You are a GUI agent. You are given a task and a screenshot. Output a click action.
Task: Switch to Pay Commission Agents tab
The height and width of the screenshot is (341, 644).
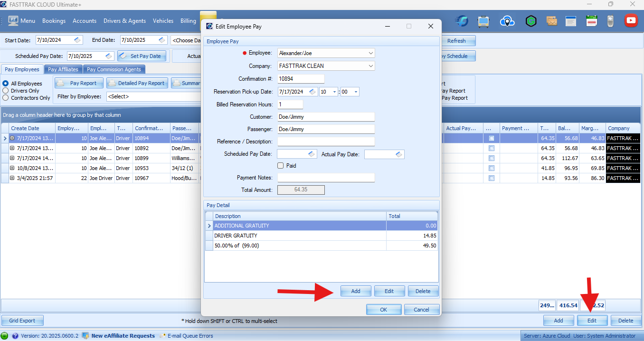[x=114, y=69]
